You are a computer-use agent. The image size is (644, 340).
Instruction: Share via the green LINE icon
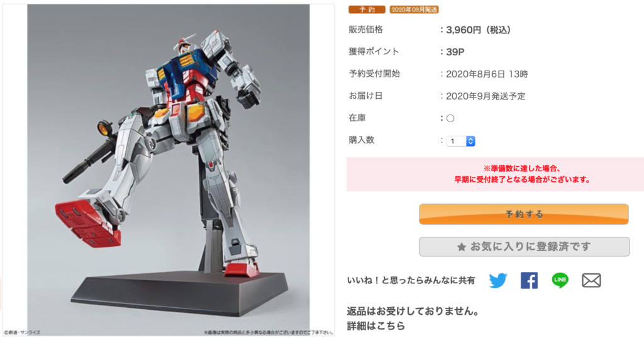click(560, 280)
